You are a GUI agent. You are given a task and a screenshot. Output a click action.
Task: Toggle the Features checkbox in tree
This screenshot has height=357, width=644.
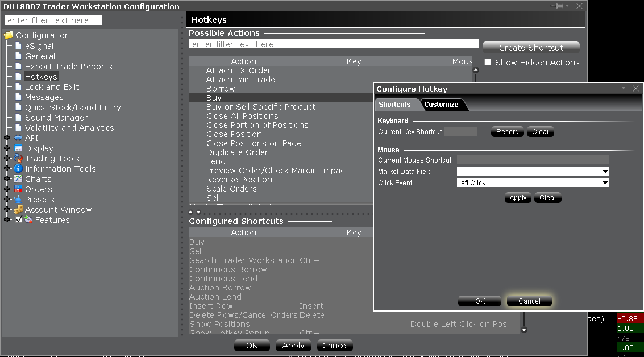(19, 220)
